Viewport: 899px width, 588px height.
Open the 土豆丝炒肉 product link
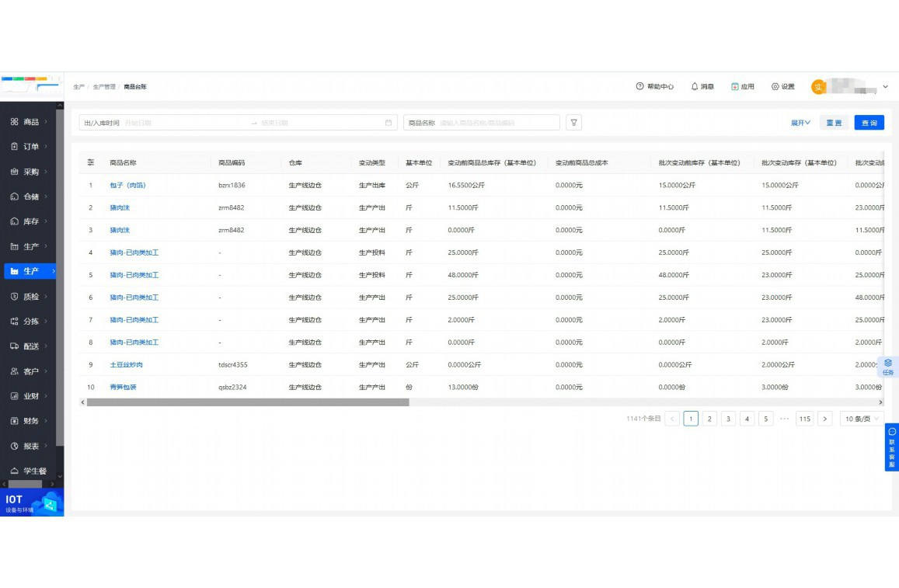pyautogui.click(x=126, y=365)
